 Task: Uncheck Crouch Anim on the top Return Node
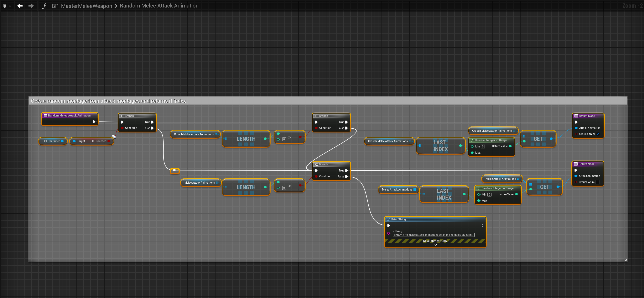click(x=598, y=134)
